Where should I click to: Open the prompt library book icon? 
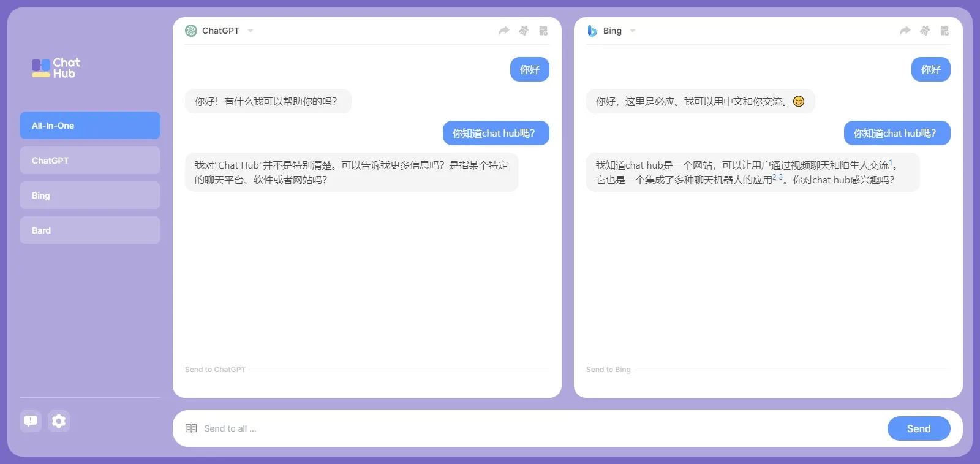(191, 428)
